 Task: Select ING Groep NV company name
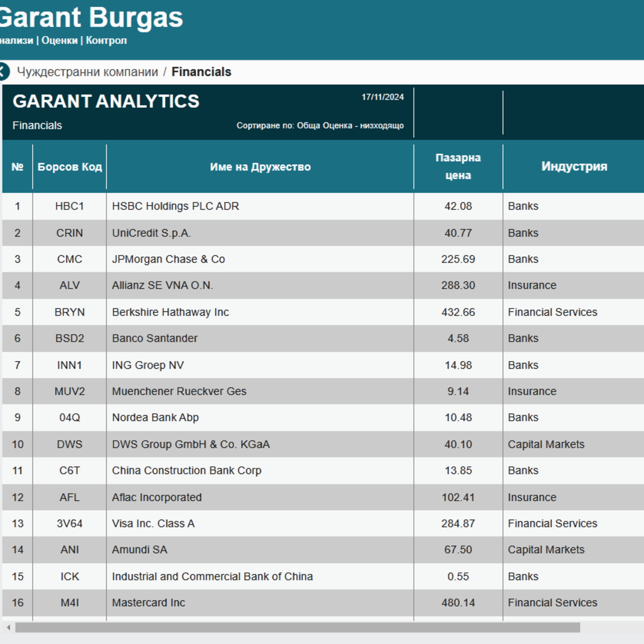[148, 365]
